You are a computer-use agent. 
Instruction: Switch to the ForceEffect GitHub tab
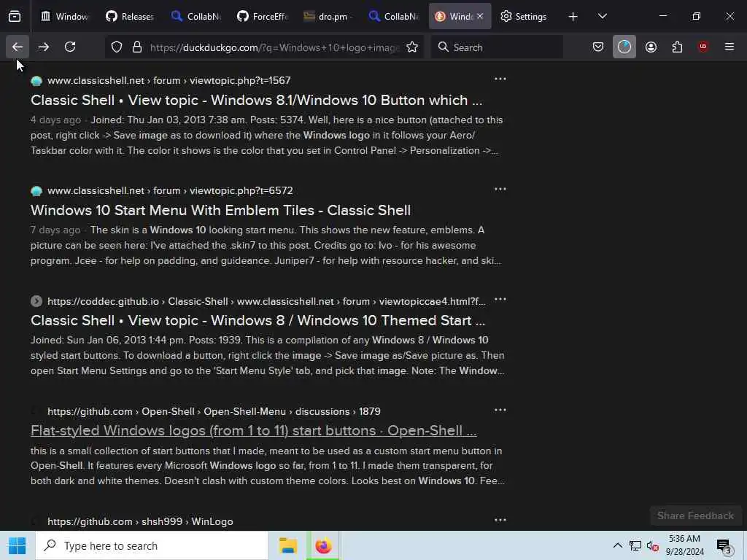click(262, 17)
